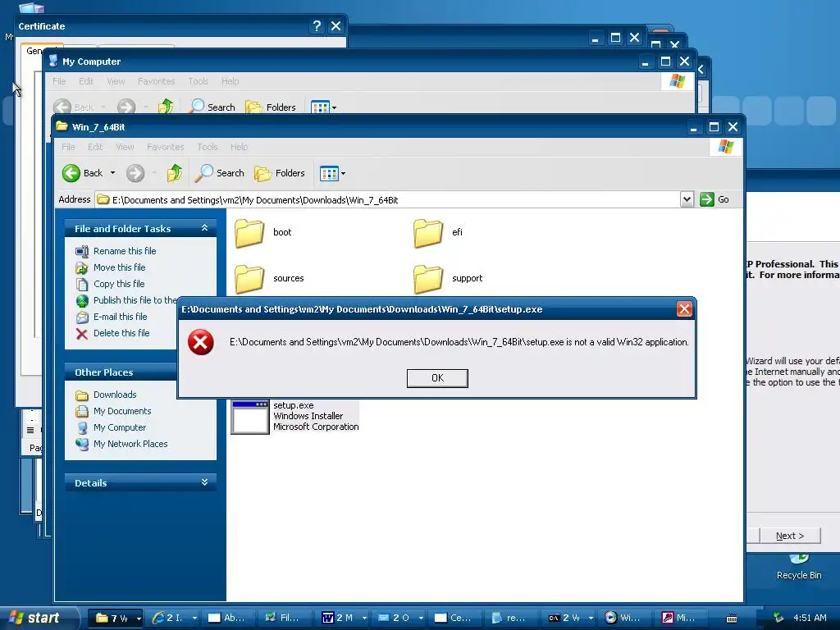Open the View menu in the Win_7_64Bit window

[125, 147]
